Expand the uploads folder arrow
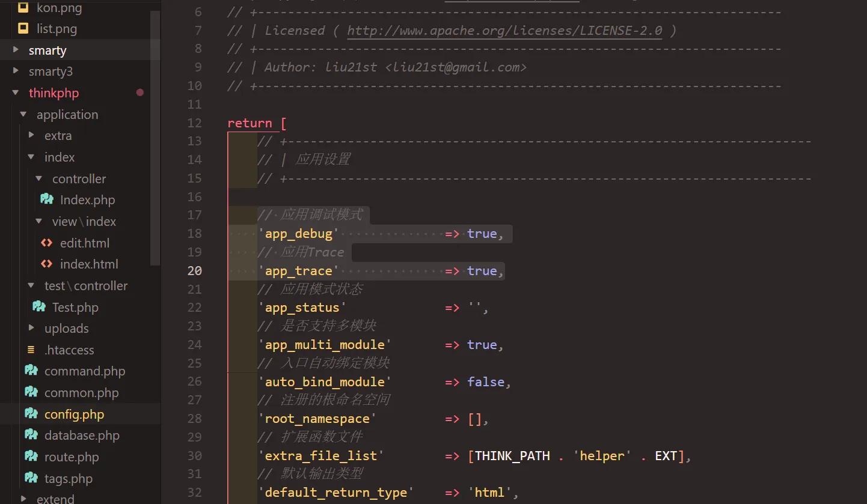 [31, 328]
